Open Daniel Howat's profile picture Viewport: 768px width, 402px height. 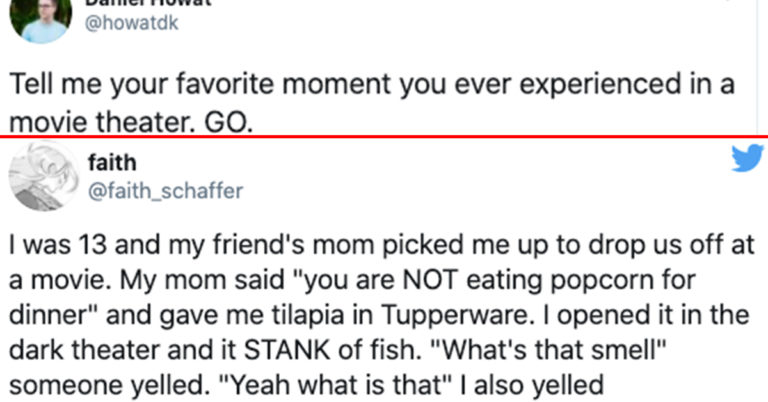pos(45,18)
